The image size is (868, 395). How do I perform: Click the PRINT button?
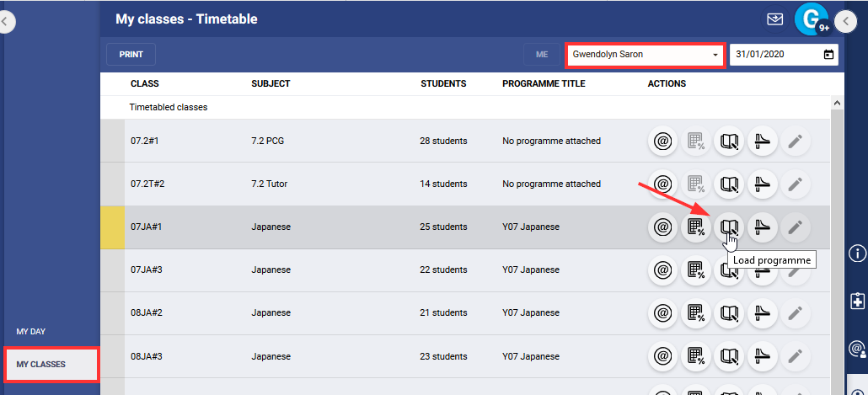click(131, 55)
